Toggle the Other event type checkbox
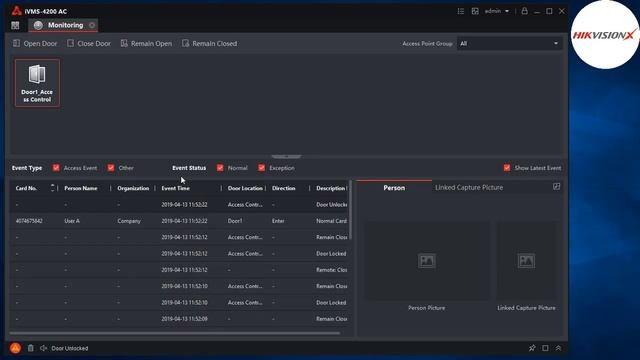 point(111,168)
